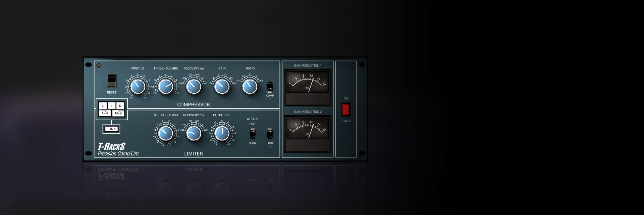
Task: Click the T-RackS Precision Comp/Lim logo
Action: point(118,149)
